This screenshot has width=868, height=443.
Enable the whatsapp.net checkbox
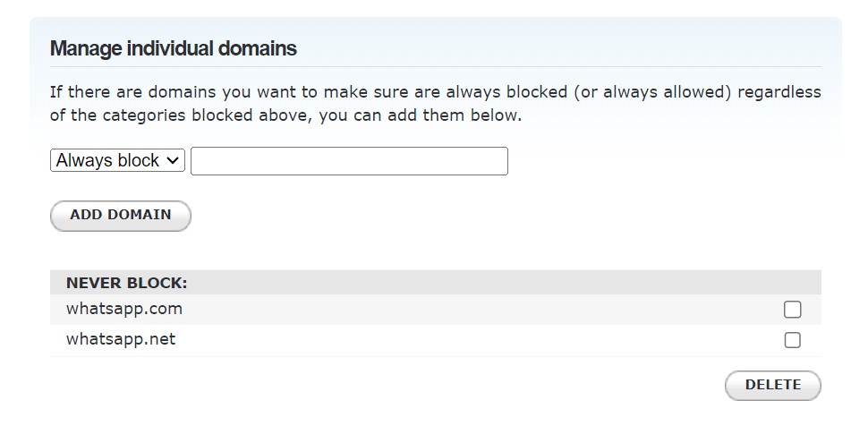coord(792,340)
